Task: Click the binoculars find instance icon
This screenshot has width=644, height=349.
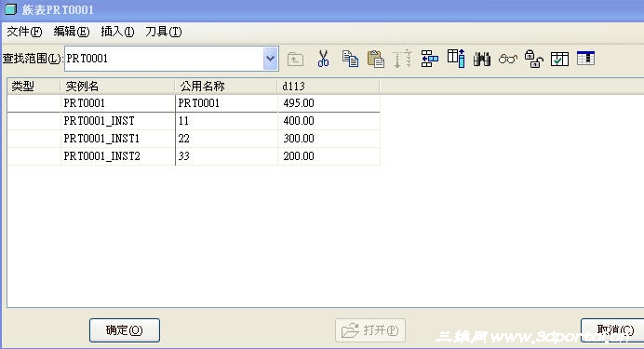Action: click(482, 60)
